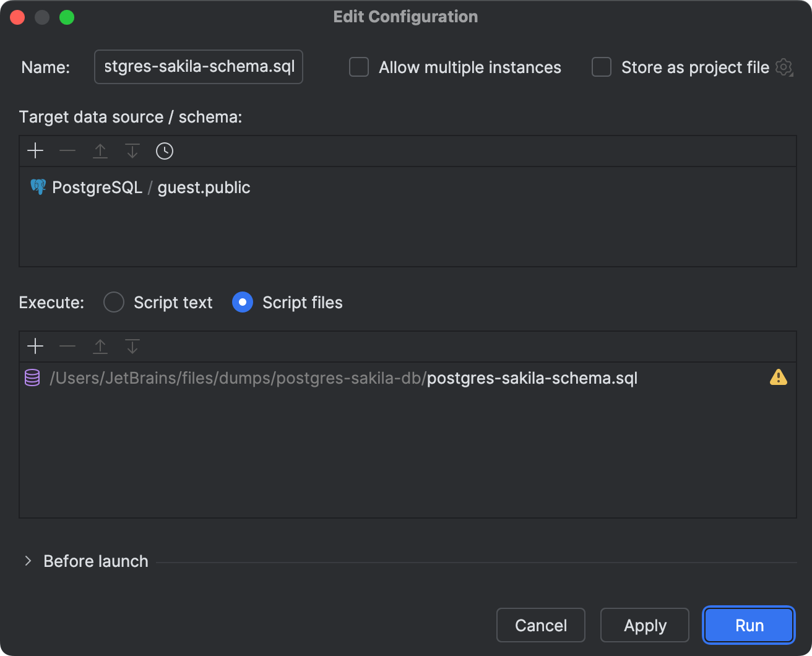Click the warning icon beside the script path
This screenshot has width=812, height=656.
[779, 377]
